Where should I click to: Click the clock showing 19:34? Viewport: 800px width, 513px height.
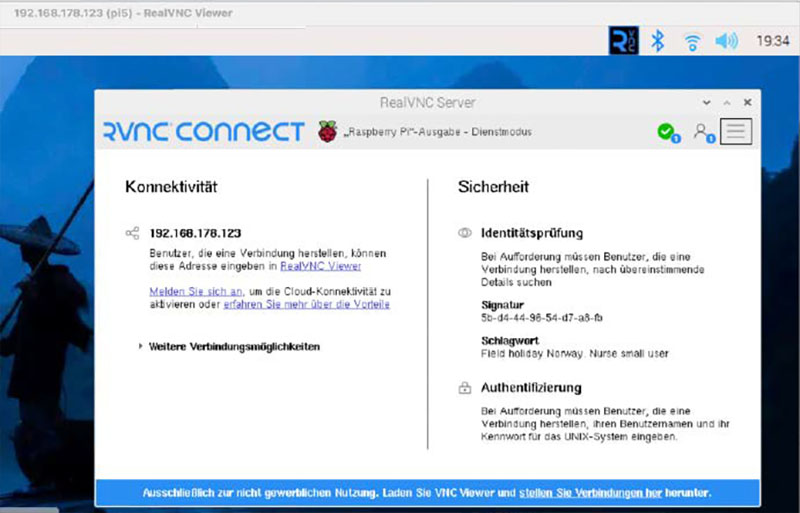click(773, 40)
